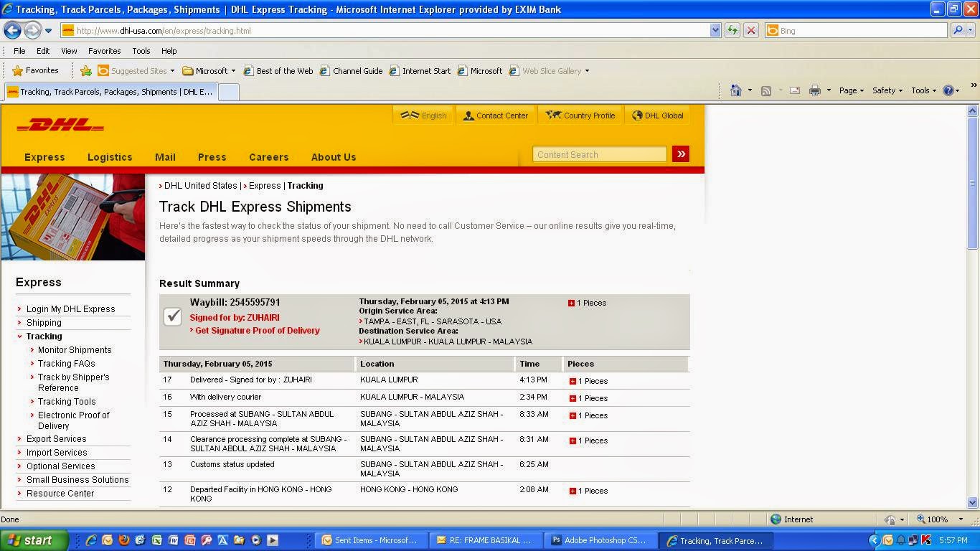Stop loading with the red X icon
This screenshot has width=980, height=551.
751,30
